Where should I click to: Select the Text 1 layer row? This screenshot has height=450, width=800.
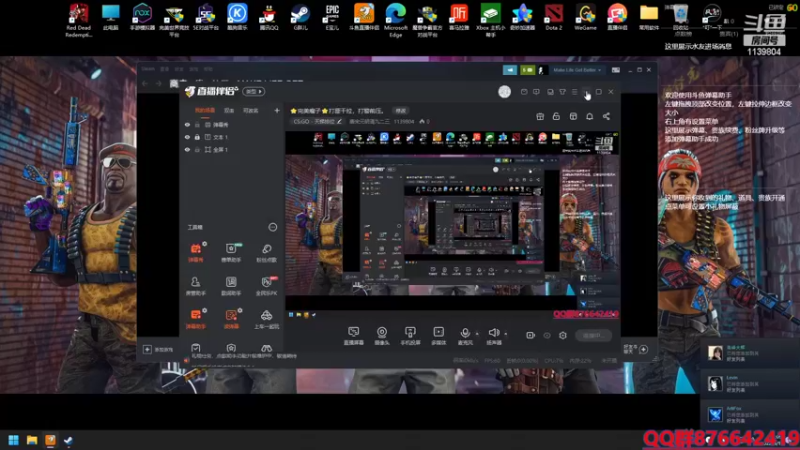coord(231,137)
